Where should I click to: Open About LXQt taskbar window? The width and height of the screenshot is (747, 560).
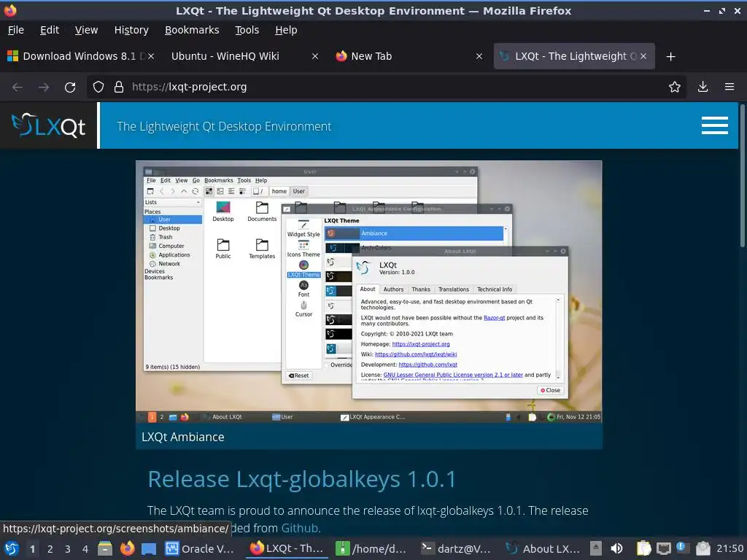[x=543, y=549]
